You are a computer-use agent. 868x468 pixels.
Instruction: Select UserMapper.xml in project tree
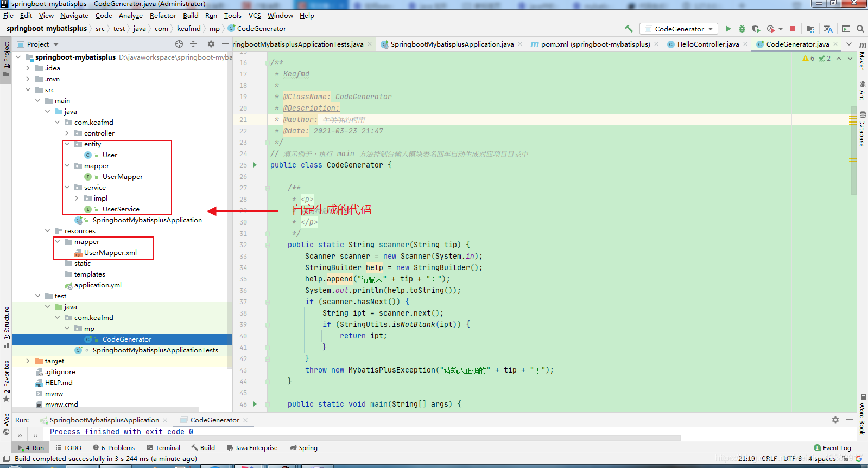pyautogui.click(x=110, y=253)
